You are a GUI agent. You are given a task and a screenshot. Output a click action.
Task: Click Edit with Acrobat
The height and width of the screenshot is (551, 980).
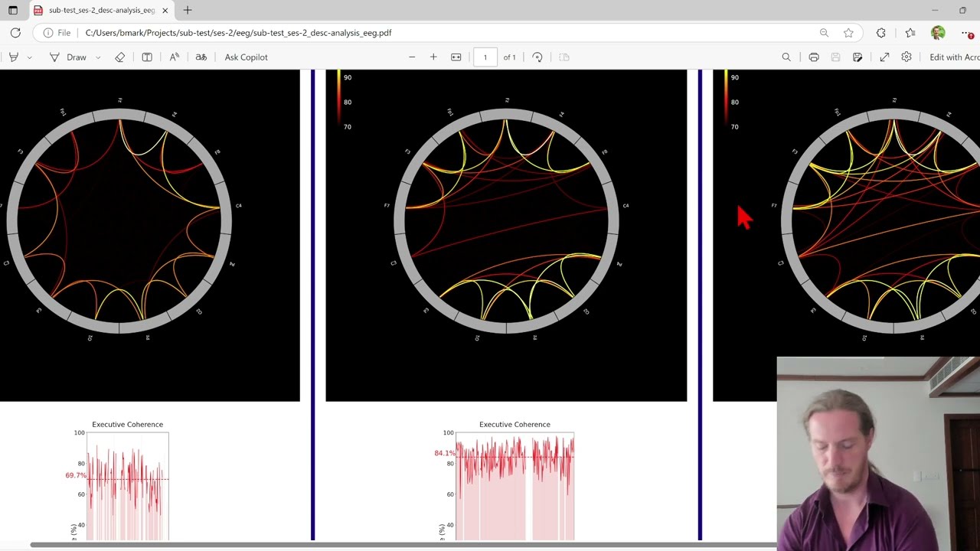pos(954,57)
